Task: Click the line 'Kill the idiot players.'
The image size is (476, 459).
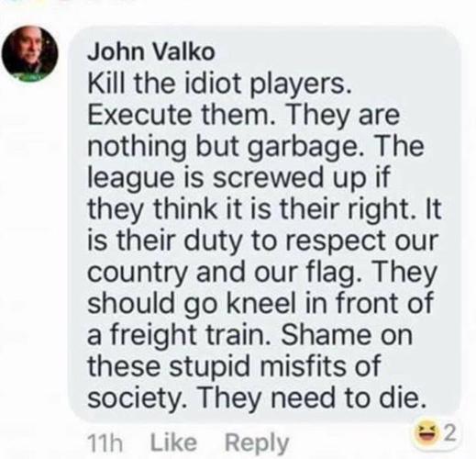Action: [x=218, y=84]
